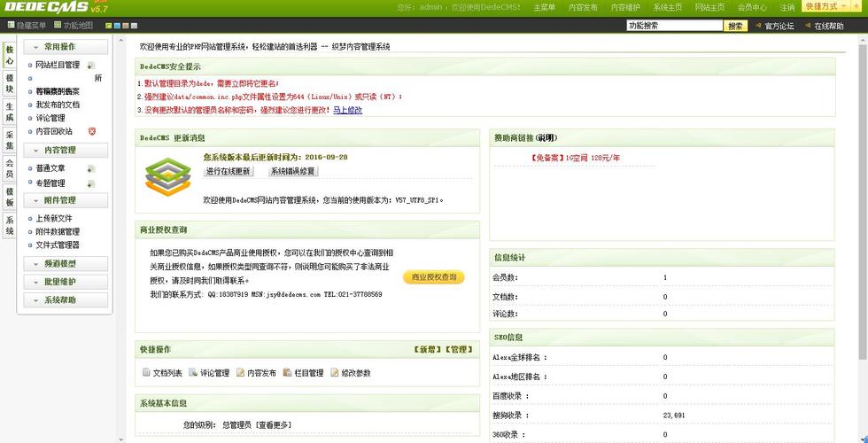This screenshot has height=443, width=868.
Task: Click the red shield icon beside 内容回收站
Action: 91,131
